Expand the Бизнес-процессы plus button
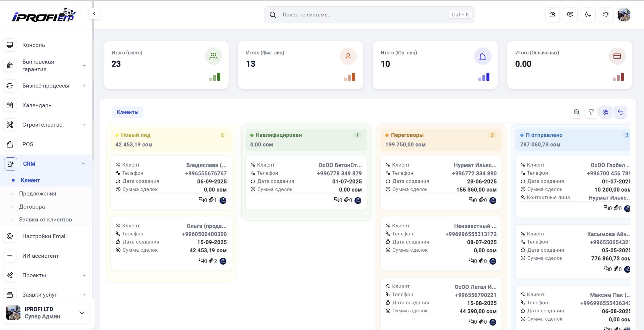 tap(84, 86)
